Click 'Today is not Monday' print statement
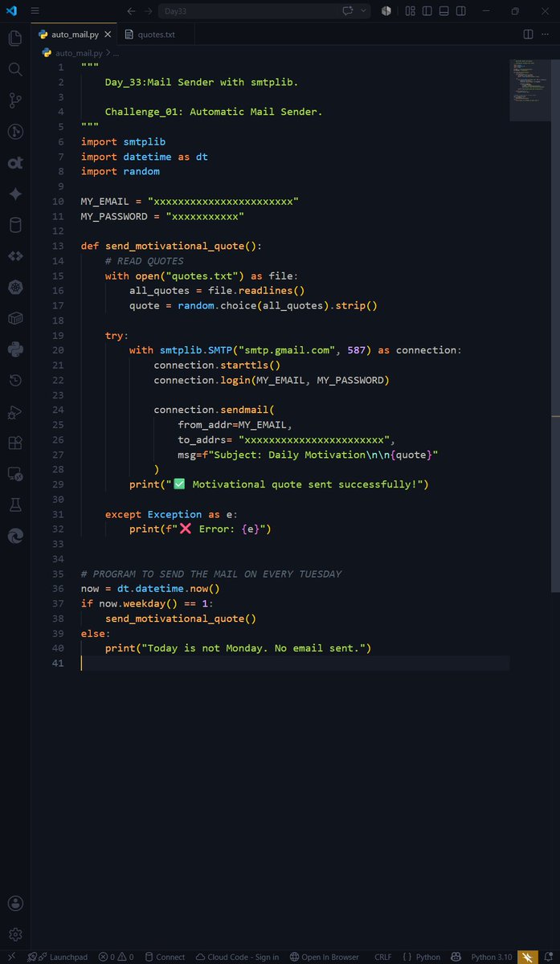This screenshot has width=560, height=964. click(x=238, y=648)
